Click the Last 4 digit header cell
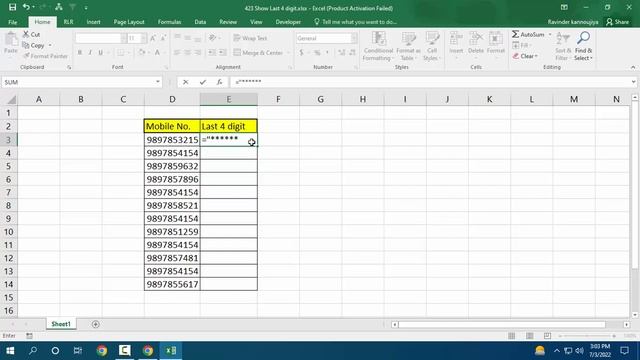Viewport: 640px width, 360px height. pos(229,126)
